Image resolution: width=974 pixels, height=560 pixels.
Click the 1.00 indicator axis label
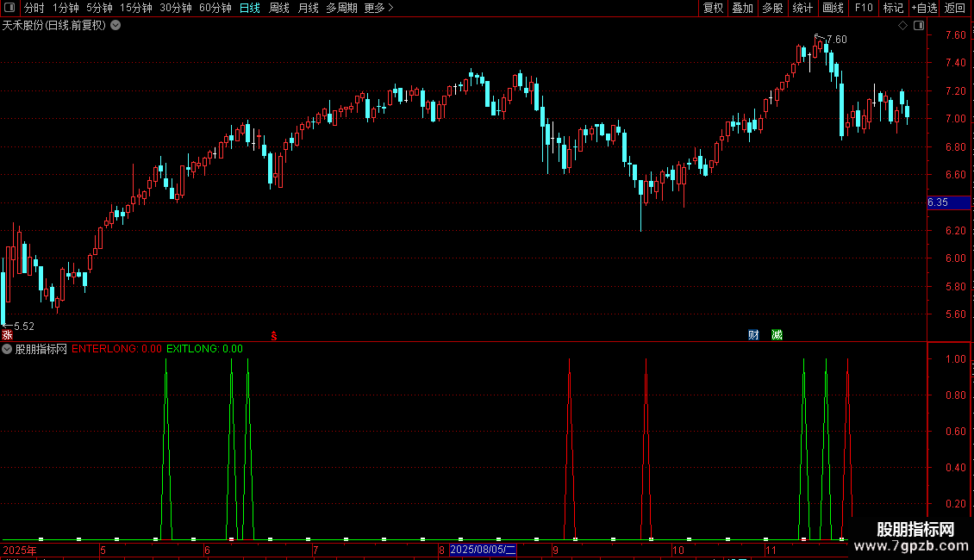(x=955, y=359)
